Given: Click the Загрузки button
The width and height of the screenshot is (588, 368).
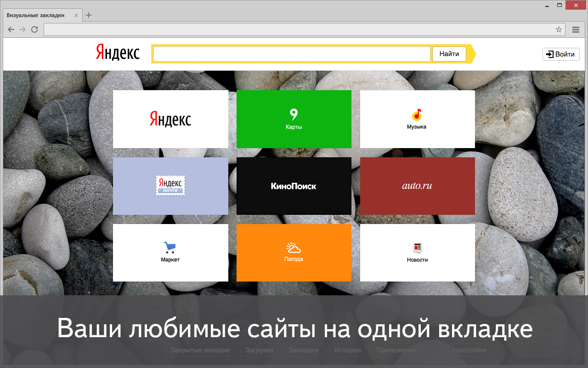Looking at the screenshot, I should click(259, 350).
